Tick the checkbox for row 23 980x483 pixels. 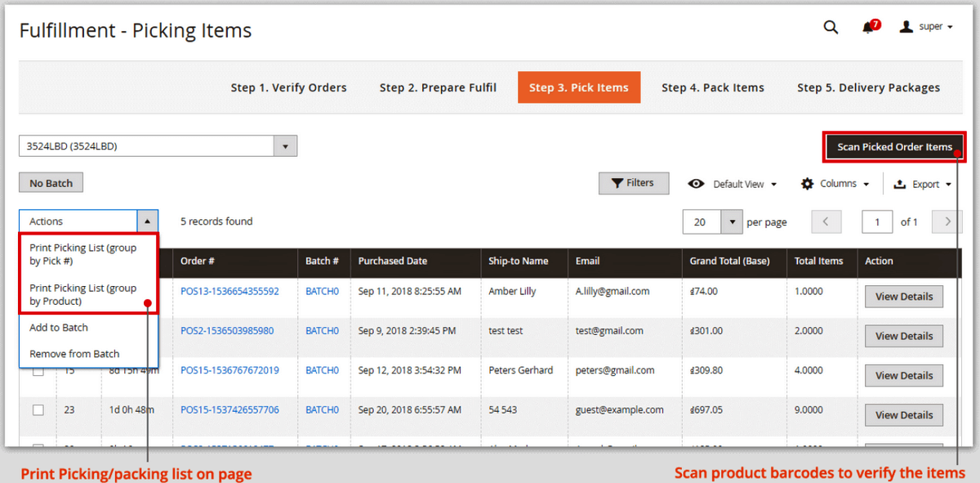(38, 410)
